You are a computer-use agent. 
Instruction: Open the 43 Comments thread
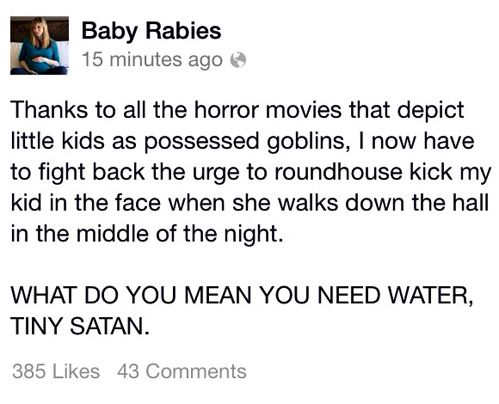point(182,371)
